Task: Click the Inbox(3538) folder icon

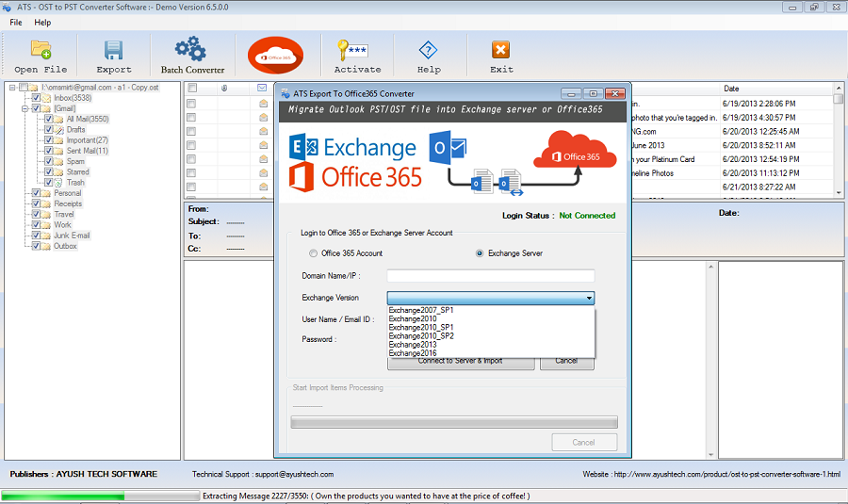Action: pos(46,98)
